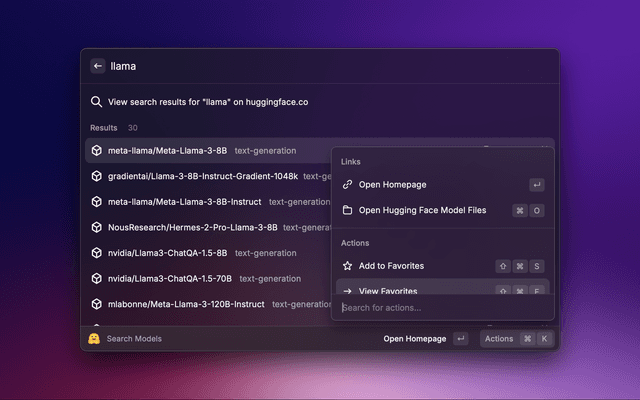Image resolution: width=640 pixels, height=400 pixels.
Task: Select Add to Favorites action
Action: point(391,266)
